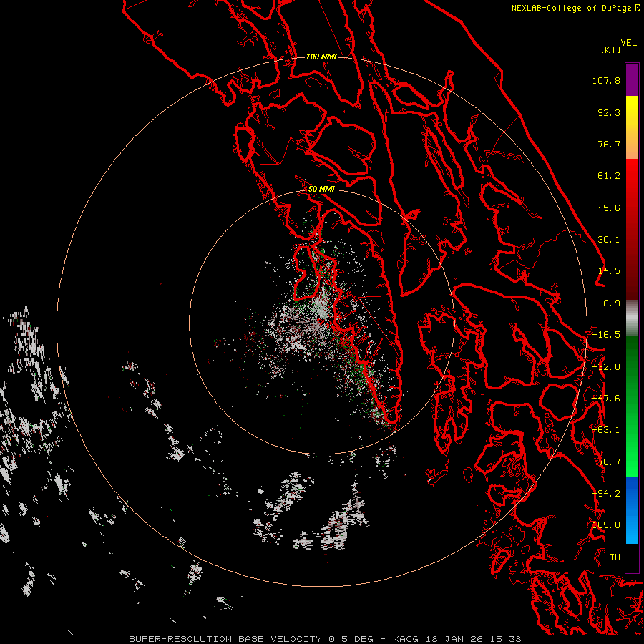The image size is (644, 644).
Task: Click the 61.2 velocity scale value
Action: pos(609,176)
